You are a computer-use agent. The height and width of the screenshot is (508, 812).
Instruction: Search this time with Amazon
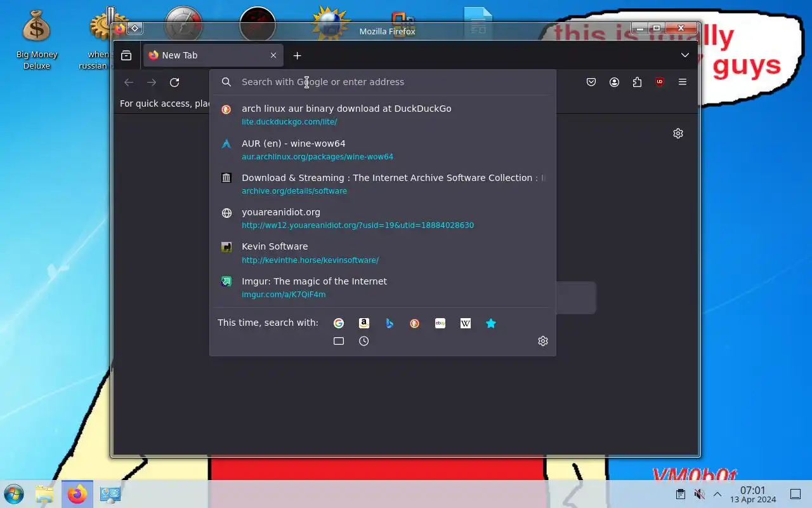(x=364, y=323)
